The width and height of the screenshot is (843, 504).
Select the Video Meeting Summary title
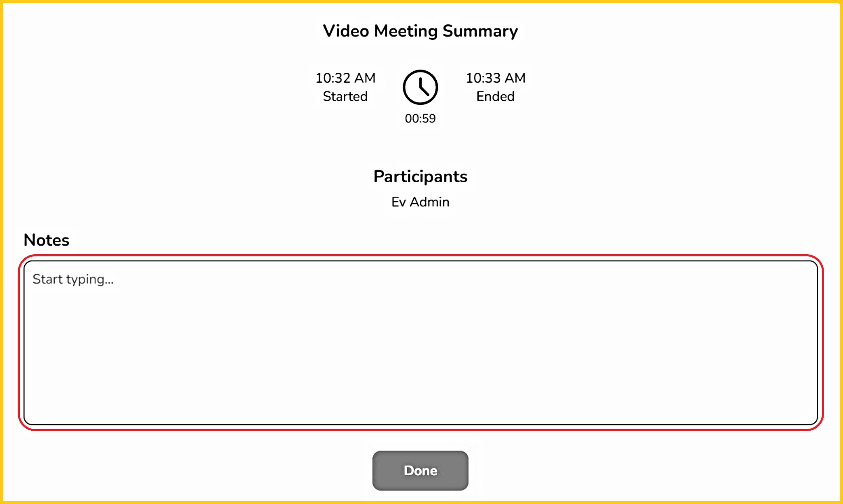tap(420, 31)
